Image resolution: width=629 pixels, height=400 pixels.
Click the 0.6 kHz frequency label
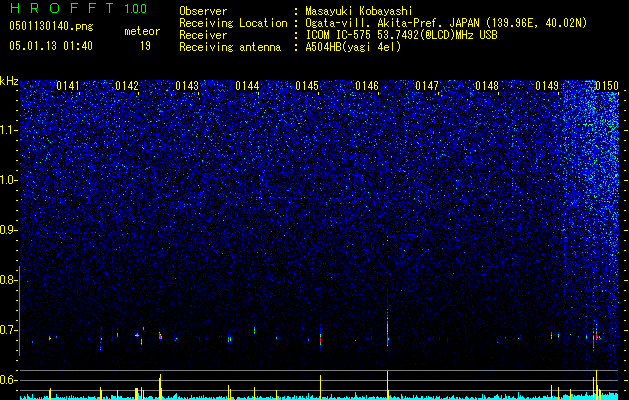(9, 380)
